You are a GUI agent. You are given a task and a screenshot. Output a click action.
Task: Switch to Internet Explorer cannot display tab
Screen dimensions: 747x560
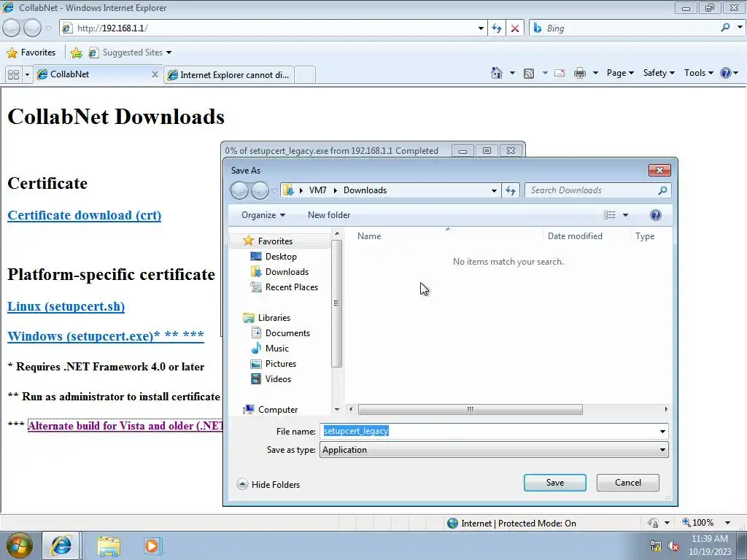click(x=228, y=75)
